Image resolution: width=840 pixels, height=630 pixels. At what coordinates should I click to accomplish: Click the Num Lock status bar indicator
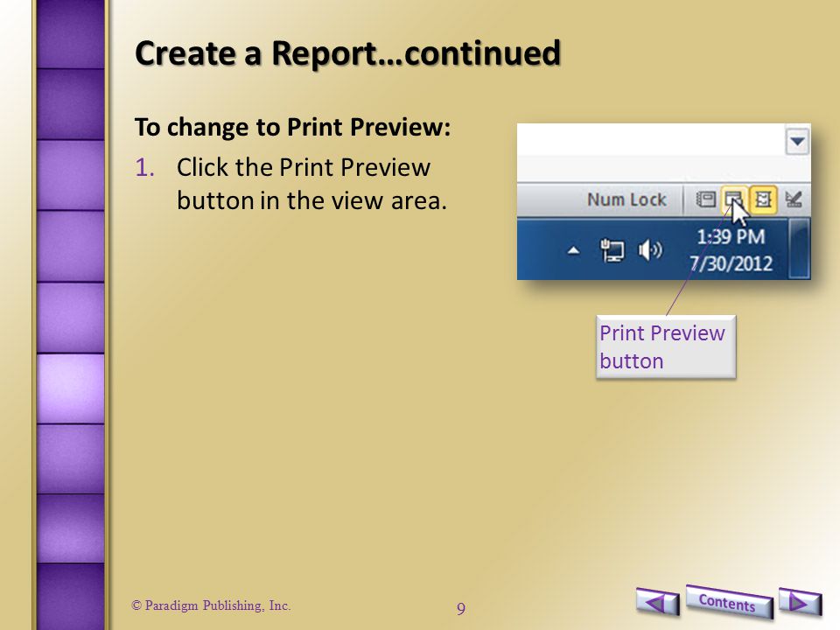(626, 199)
